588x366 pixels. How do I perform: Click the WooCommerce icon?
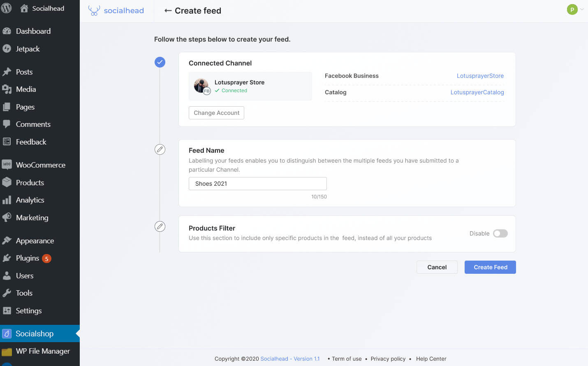[x=7, y=165]
